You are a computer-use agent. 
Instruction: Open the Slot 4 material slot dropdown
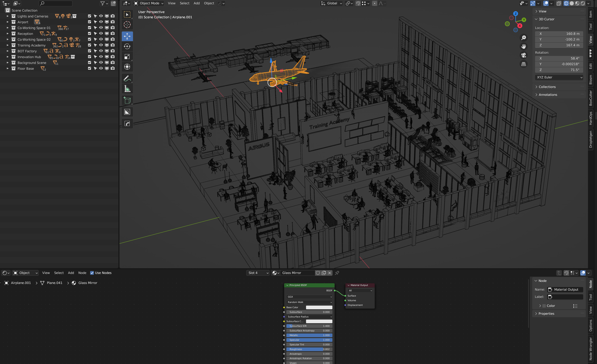258,273
